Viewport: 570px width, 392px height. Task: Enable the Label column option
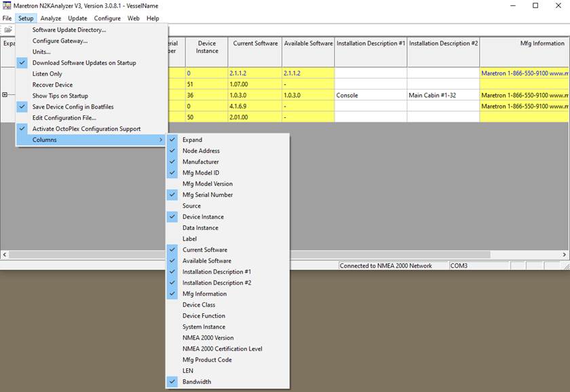189,239
